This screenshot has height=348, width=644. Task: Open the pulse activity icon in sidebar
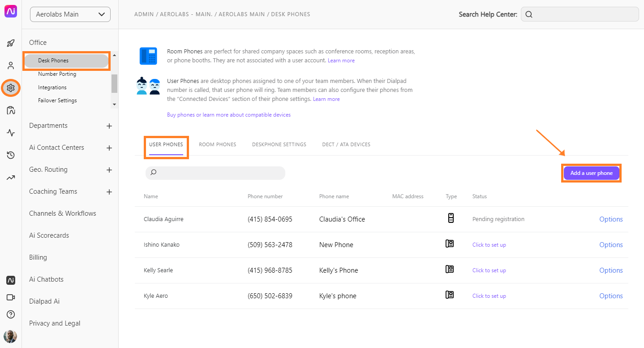coord(11,133)
